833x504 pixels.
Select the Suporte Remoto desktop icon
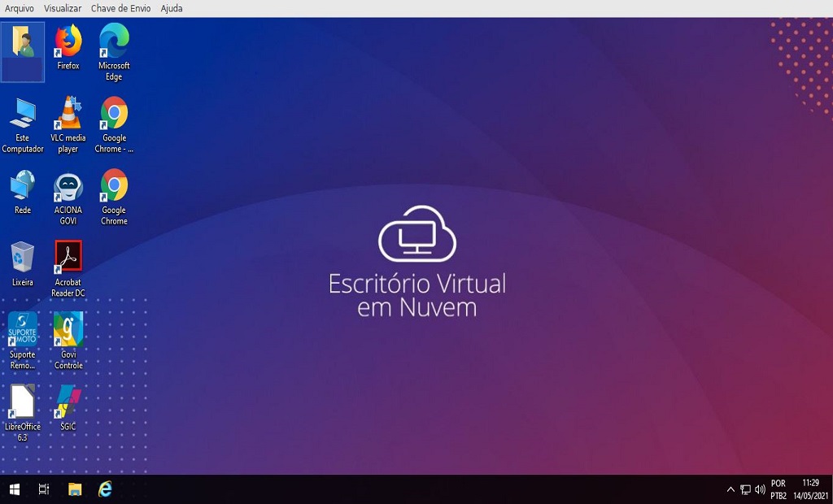coord(23,329)
